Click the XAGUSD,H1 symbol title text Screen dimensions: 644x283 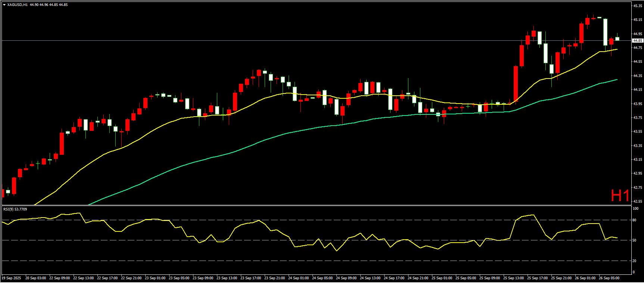(17, 5)
